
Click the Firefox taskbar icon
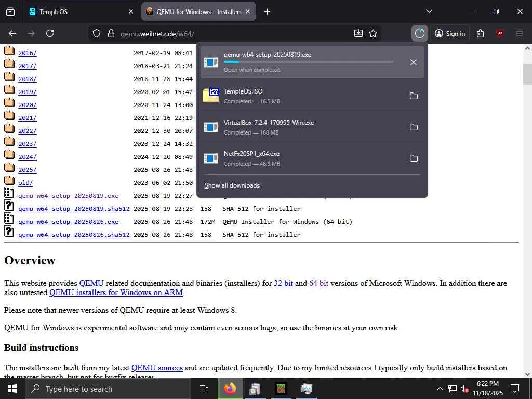pos(230,389)
